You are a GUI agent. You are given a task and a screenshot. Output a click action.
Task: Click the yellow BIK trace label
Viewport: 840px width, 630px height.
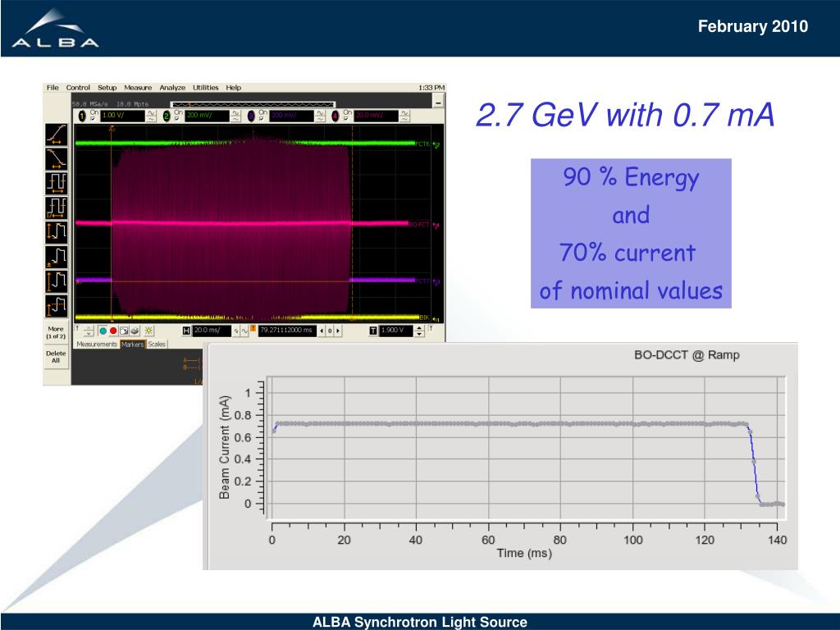(424, 317)
